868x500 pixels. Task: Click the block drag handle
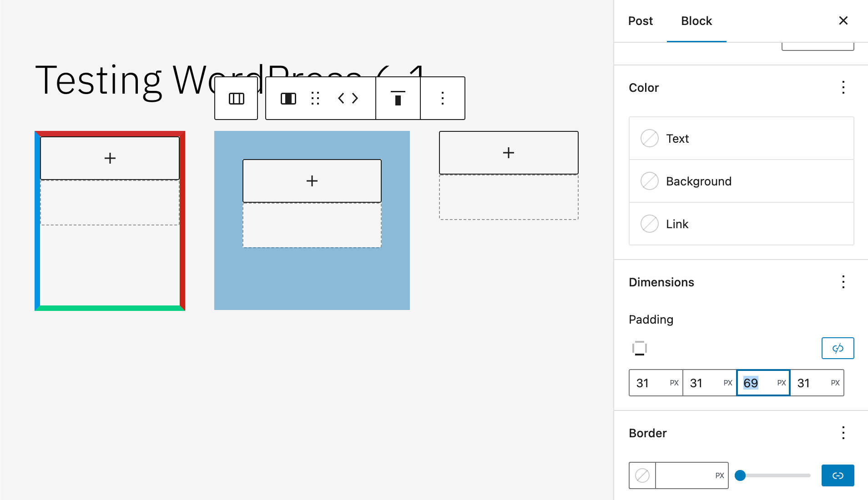pos(315,98)
